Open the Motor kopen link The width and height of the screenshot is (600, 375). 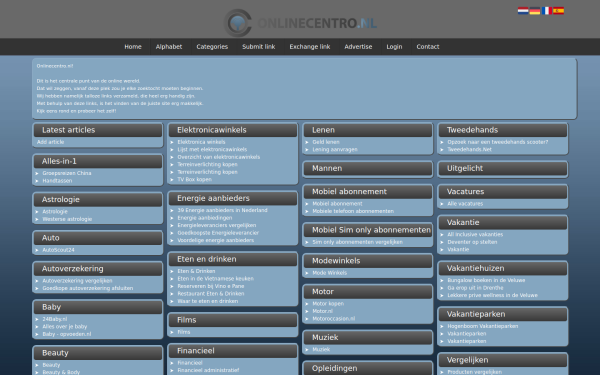point(328,304)
